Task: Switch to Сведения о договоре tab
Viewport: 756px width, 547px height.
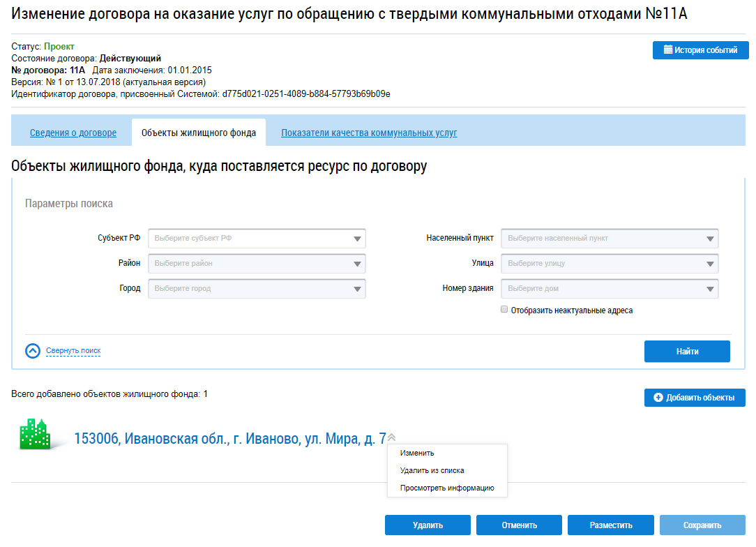Action: [x=73, y=133]
